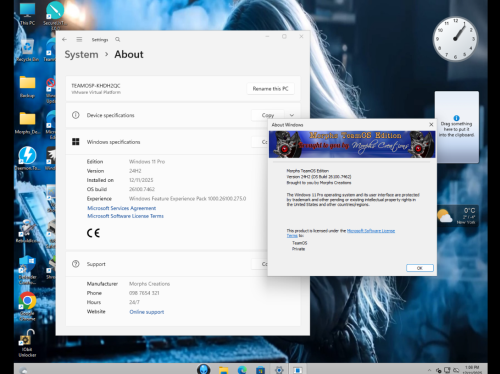Click Rename this PC button
Image resolution: width=500 pixels, height=374 pixels.
pyautogui.click(x=270, y=89)
